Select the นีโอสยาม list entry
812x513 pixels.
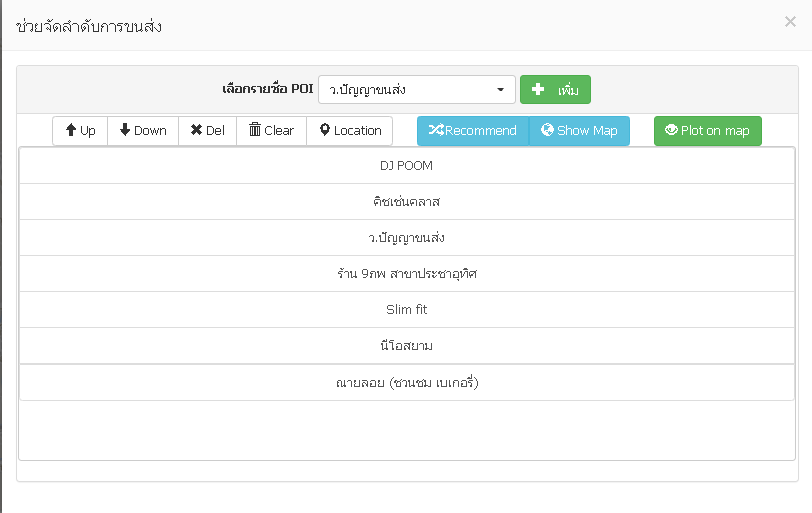(407, 345)
